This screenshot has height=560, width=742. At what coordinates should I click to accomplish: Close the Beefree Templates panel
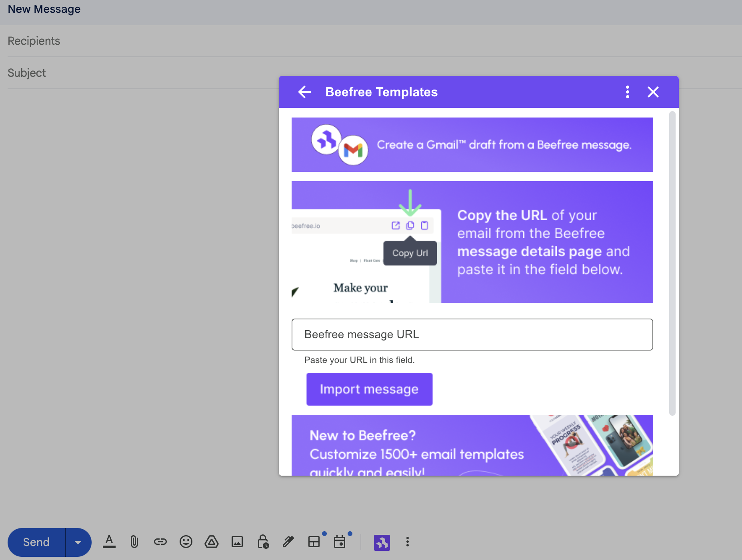tap(653, 92)
